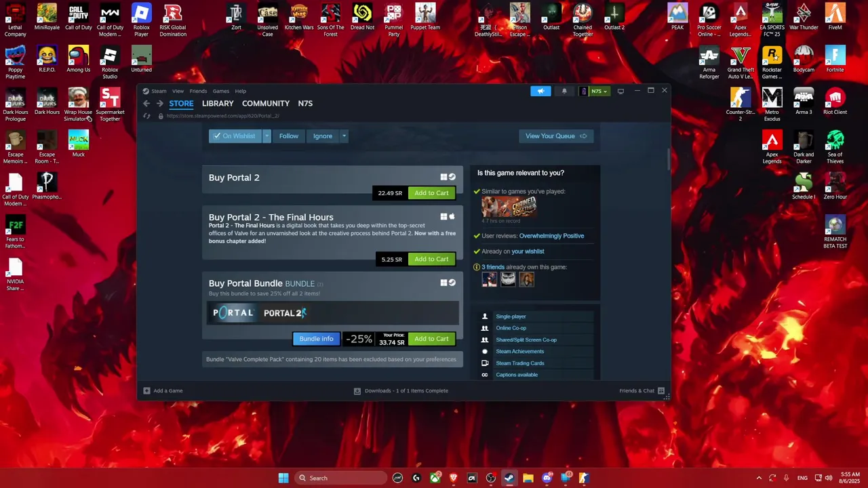Open your wishlist link
Image resolution: width=868 pixels, height=488 pixels.
528,251
